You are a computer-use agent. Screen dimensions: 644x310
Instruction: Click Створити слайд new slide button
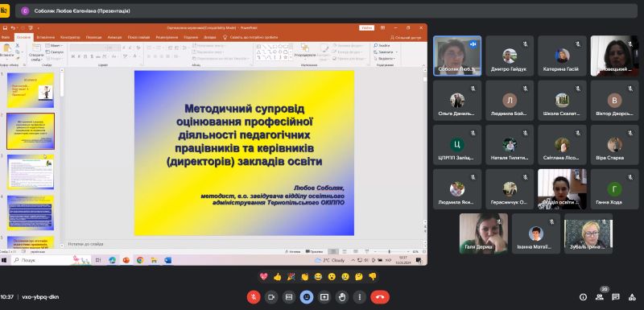pos(36,52)
